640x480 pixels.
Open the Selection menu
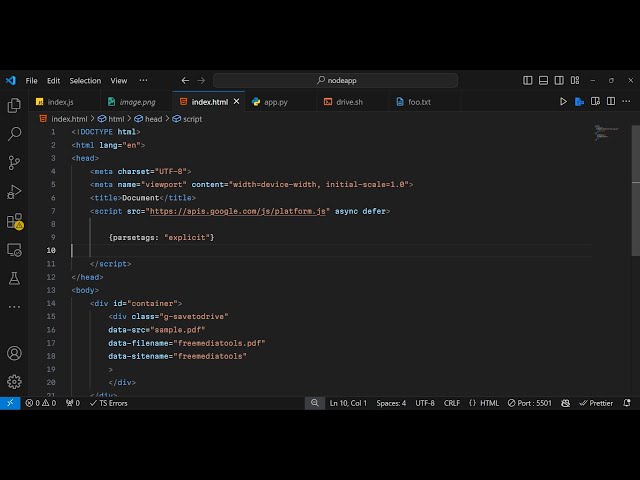85,80
